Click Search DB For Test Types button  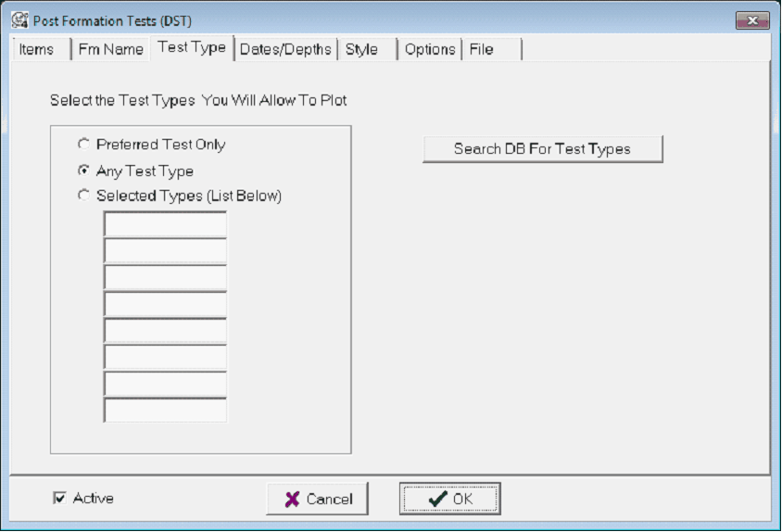[x=542, y=148]
